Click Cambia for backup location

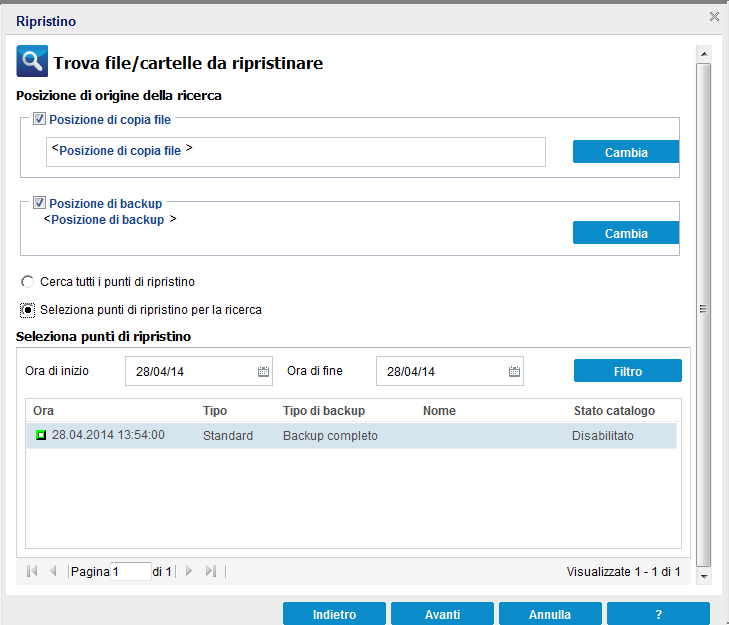click(x=626, y=233)
